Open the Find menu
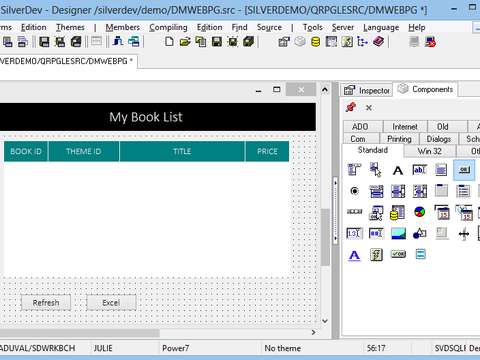 pos(239,27)
